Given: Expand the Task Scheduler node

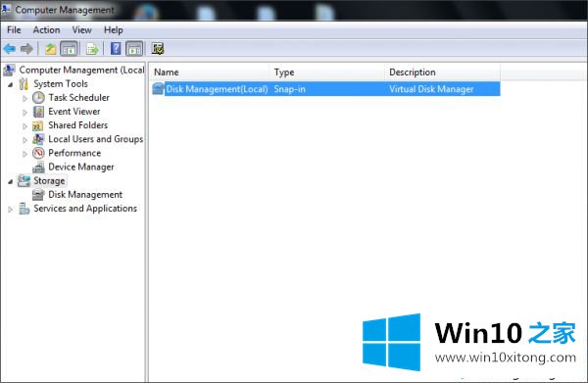Looking at the screenshot, I should (24, 99).
